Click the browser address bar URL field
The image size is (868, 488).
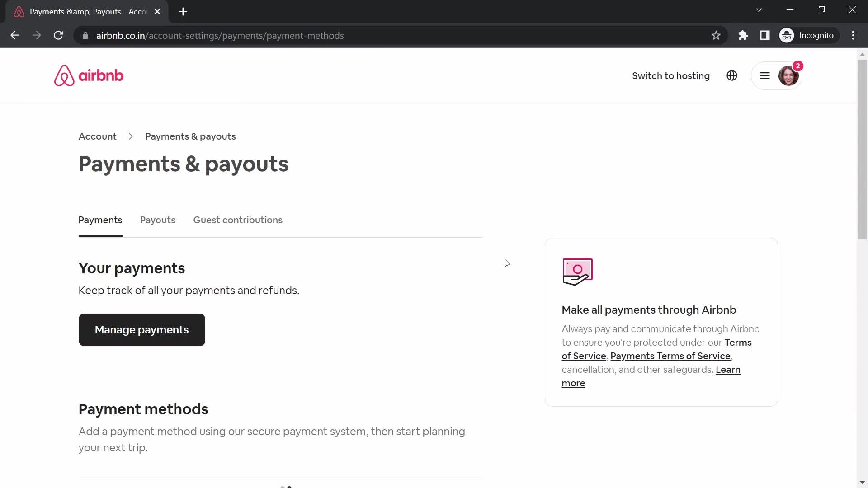220,36
